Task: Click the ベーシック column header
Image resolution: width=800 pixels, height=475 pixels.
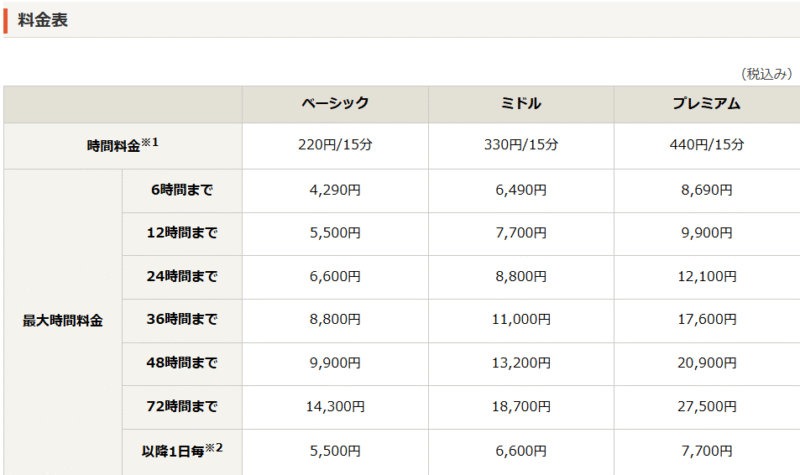Action: (335, 103)
